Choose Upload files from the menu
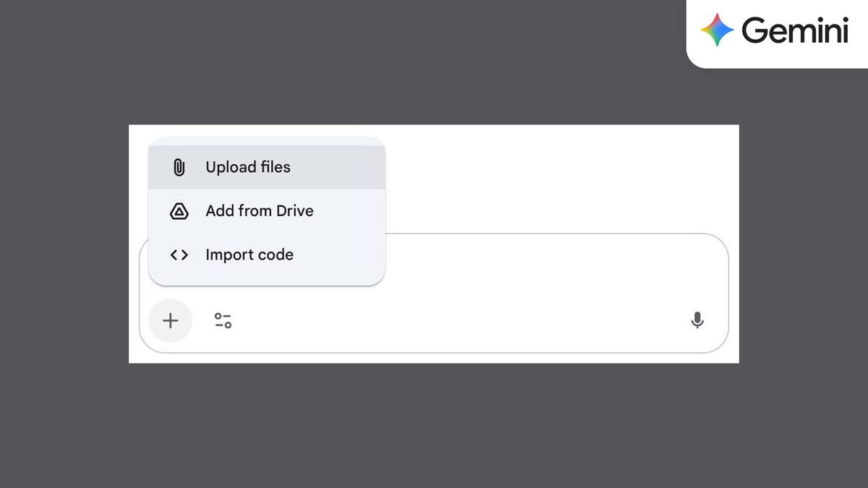 point(248,167)
